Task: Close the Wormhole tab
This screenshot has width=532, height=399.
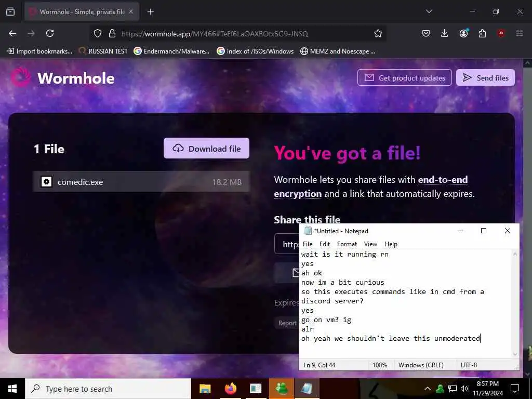Action: pyautogui.click(x=131, y=12)
